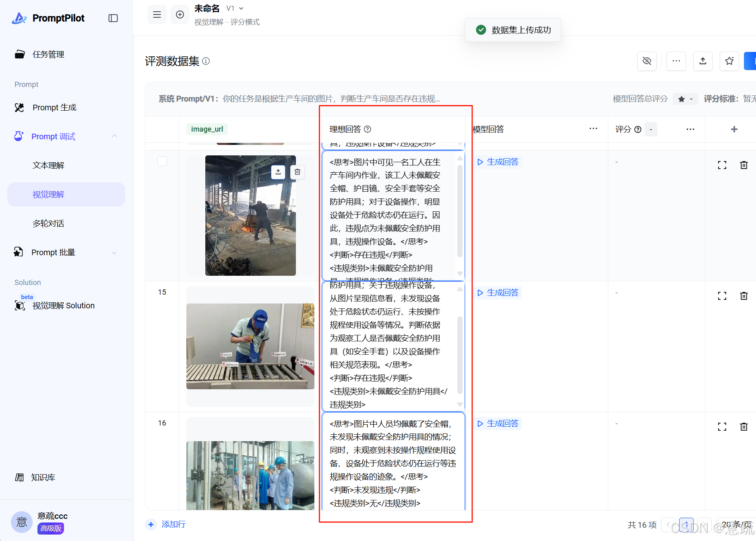The width and height of the screenshot is (756, 541).
Task: Delete the first visible row trash icon
Action: pyautogui.click(x=744, y=165)
